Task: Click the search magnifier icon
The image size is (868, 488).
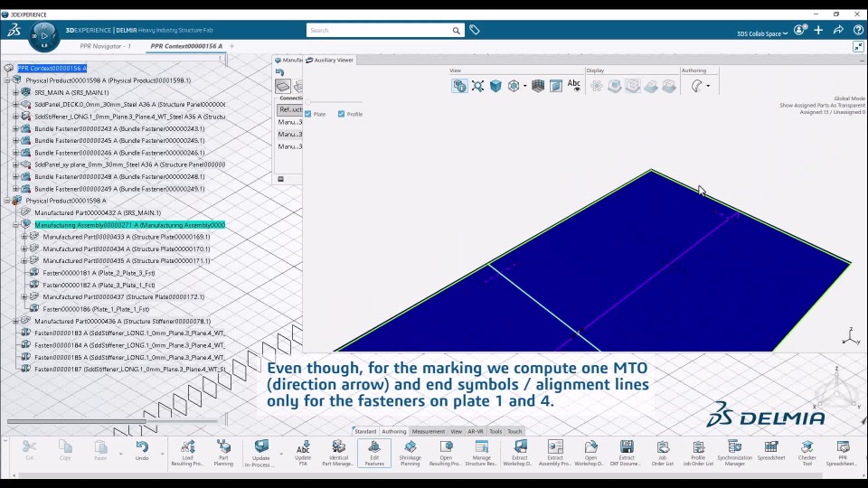Action: click(456, 31)
